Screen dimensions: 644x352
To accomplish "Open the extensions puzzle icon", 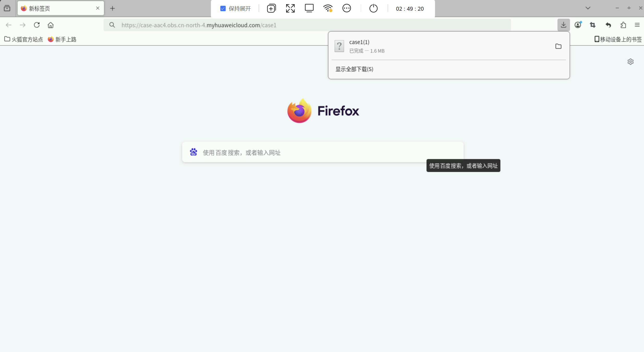I will (x=623, y=25).
